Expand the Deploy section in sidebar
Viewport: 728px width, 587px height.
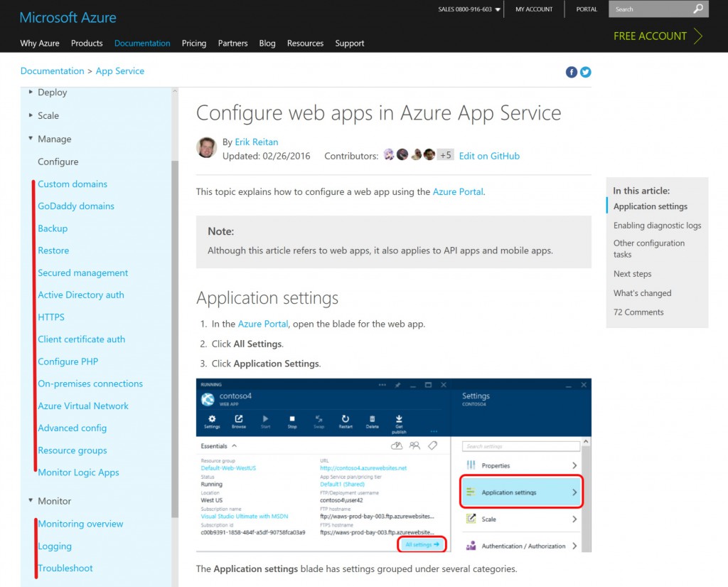31,92
